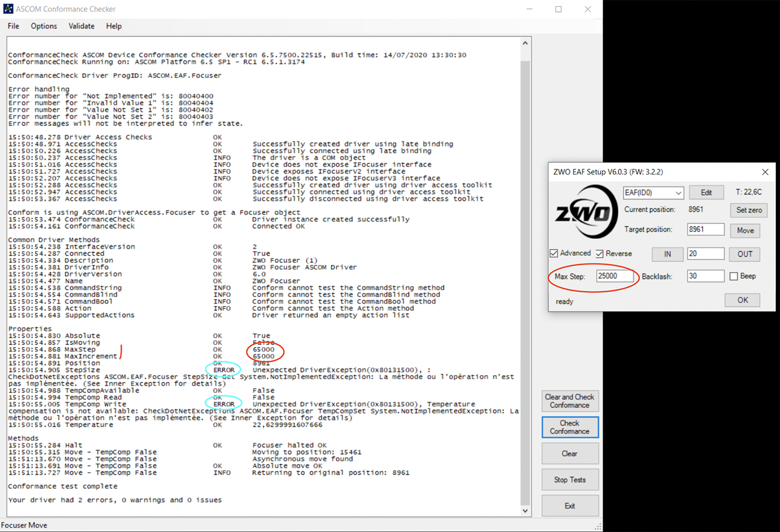
Task: Click the 65000 value on the MaxIncrement row
Action: pos(264,356)
